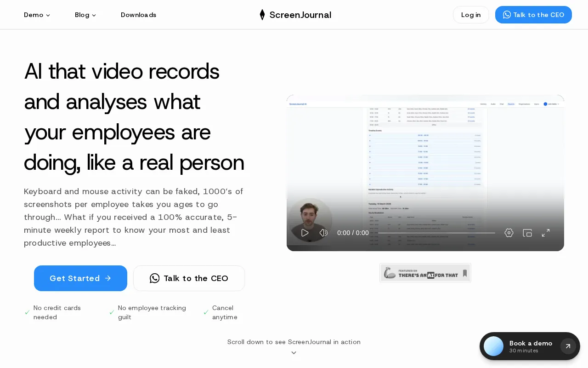Image resolution: width=588 pixels, height=368 pixels.
Task: Click the Log in button
Action: pos(471,15)
